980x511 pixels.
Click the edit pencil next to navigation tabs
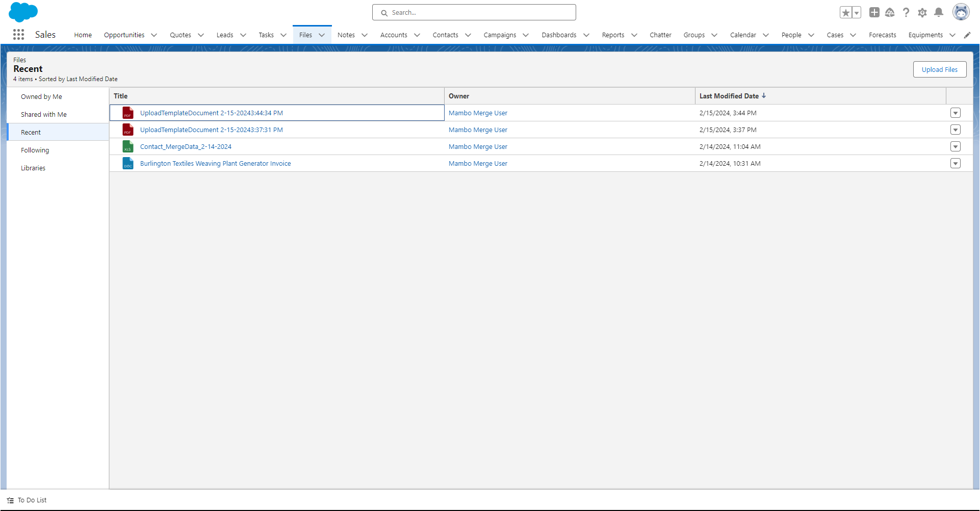(x=968, y=35)
